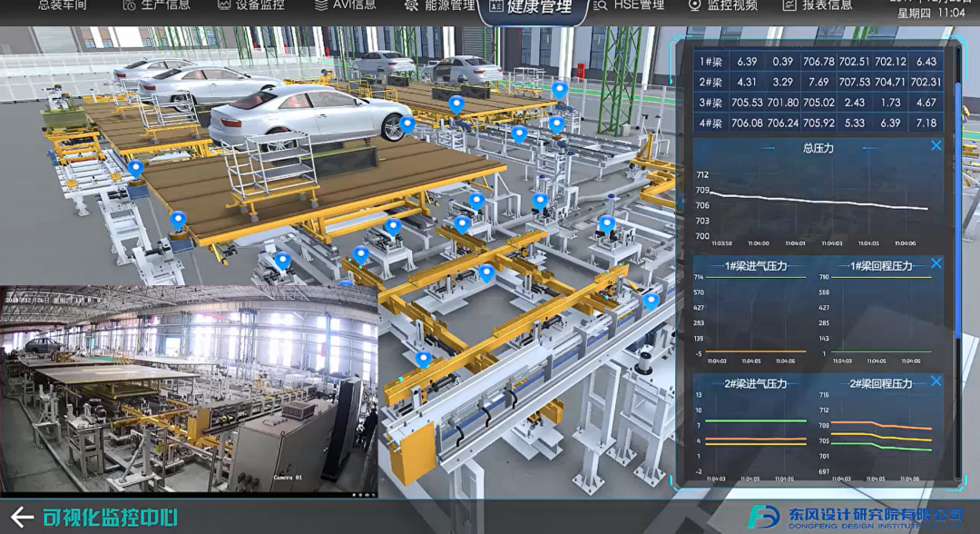980x534 pixels.
Task: Open the Camera 01 live video thumbnail
Action: pos(189,392)
